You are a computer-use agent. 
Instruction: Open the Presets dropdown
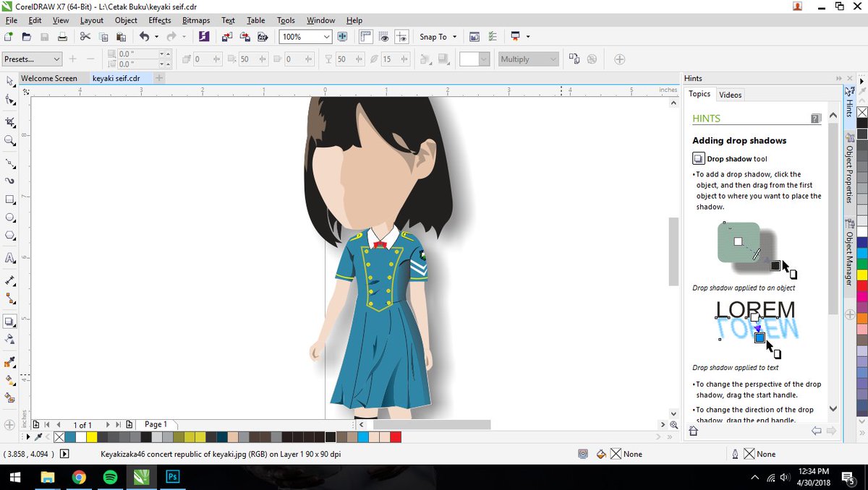point(32,59)
